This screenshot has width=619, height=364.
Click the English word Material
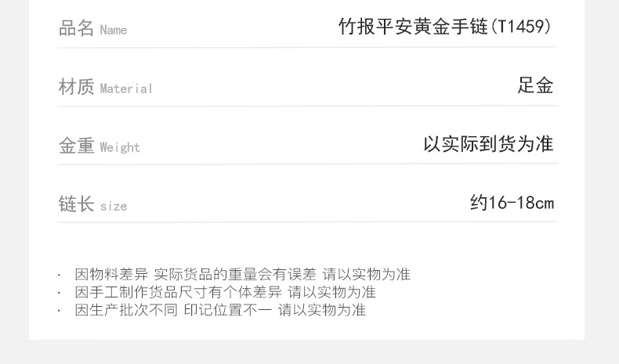[126, 88]
